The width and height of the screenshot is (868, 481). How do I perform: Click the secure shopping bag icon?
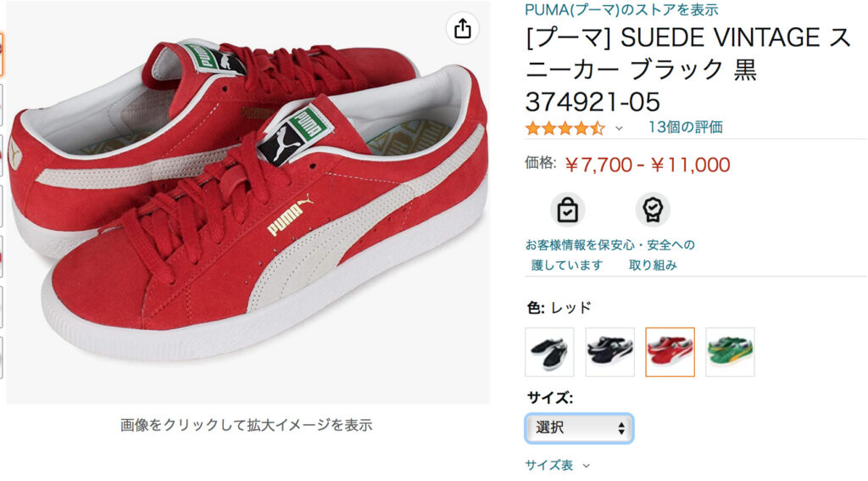click(567, 210)
